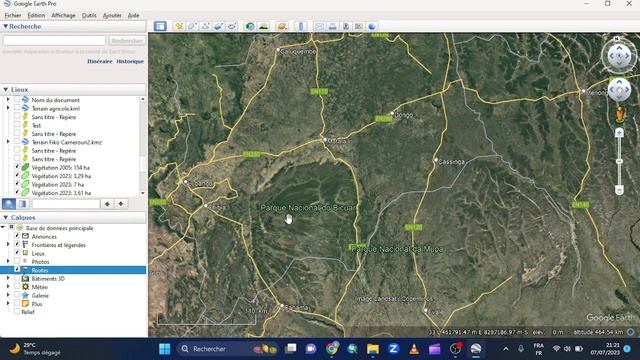Click the orange Pegman street view icon
Viewport: 640px width, 360px height.
point(620,115)
